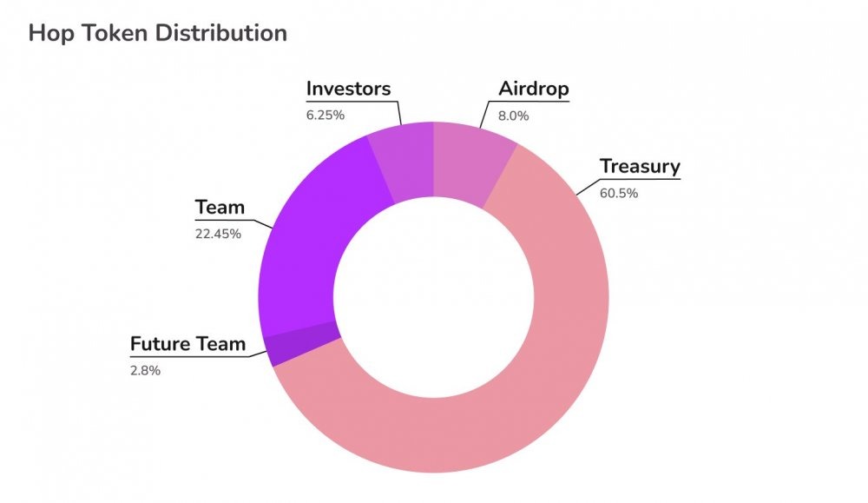868x503 pixels.
Task: Click the Hop Token Distribution title
Action: (158, 33)
